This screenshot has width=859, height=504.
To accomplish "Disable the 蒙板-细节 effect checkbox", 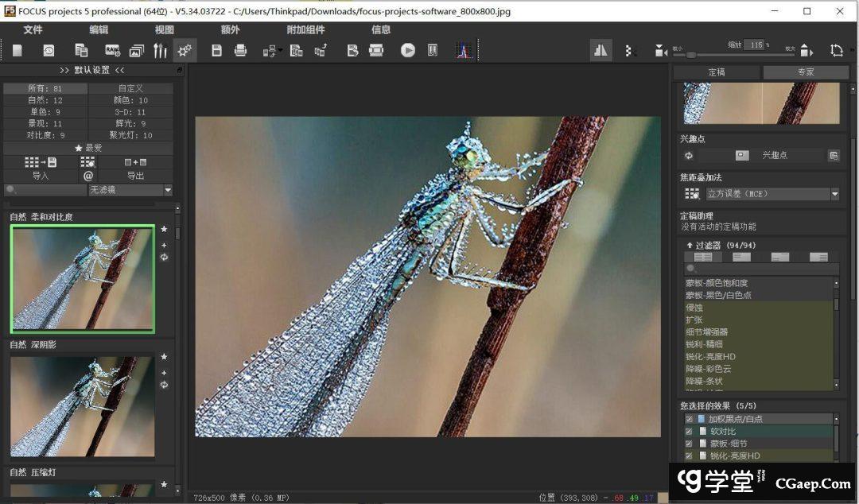I will tap(689, 444).
